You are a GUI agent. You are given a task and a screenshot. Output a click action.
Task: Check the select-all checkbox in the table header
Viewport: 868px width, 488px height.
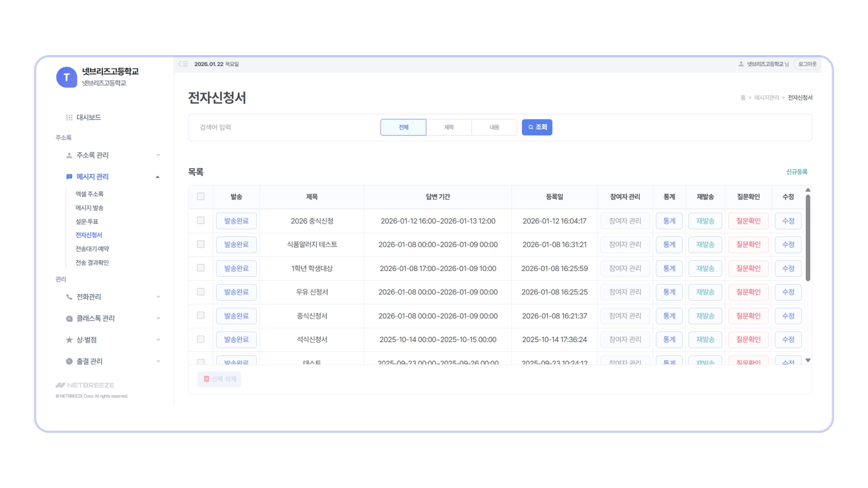coord(200,197)
